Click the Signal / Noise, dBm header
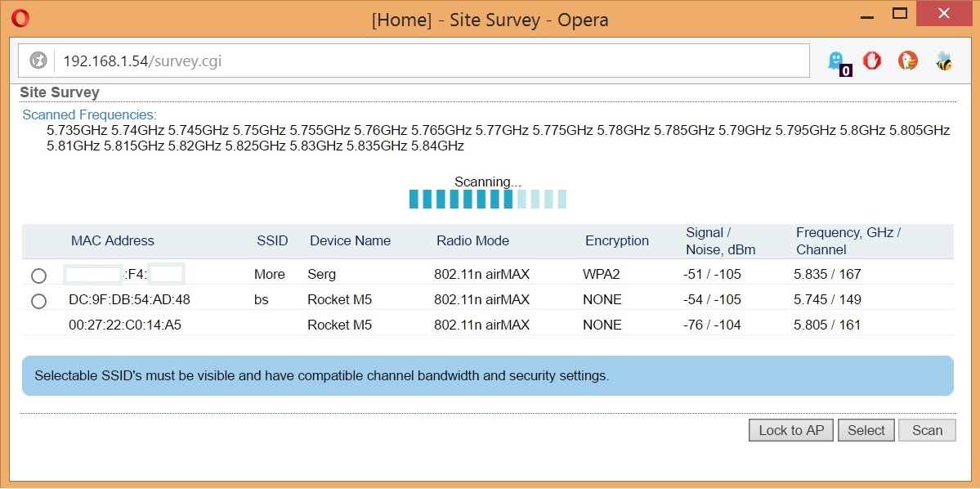Screen dimensions: 980x489 [x=721, y=241]
